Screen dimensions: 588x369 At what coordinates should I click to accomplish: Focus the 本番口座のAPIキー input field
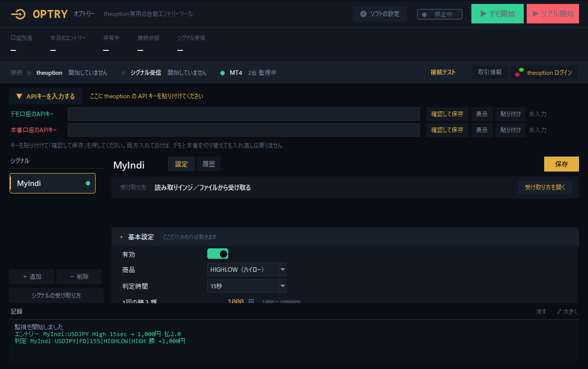click(244, 130)
